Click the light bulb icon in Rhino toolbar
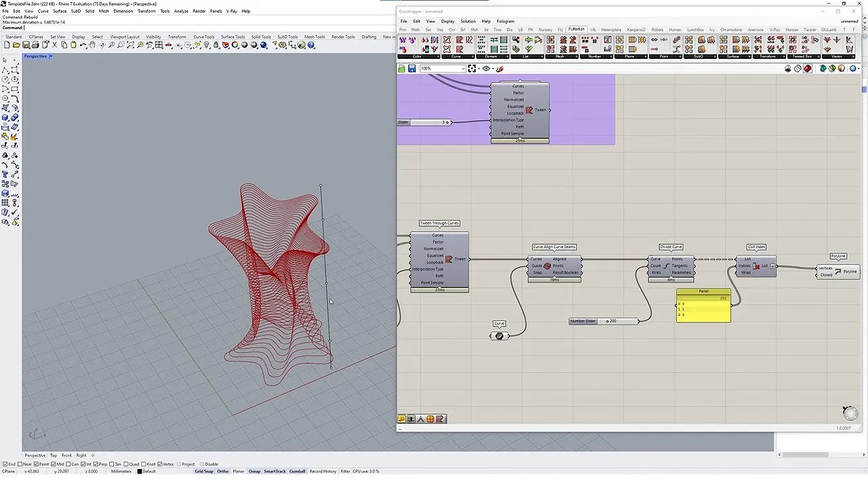The height and width of the screenshot is (488, 868). (208, 45)
